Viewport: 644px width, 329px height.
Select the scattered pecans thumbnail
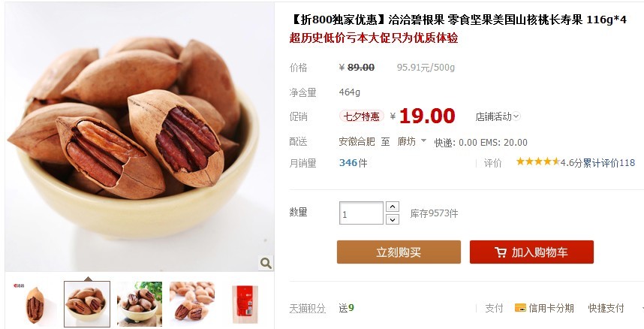(192, 304)
